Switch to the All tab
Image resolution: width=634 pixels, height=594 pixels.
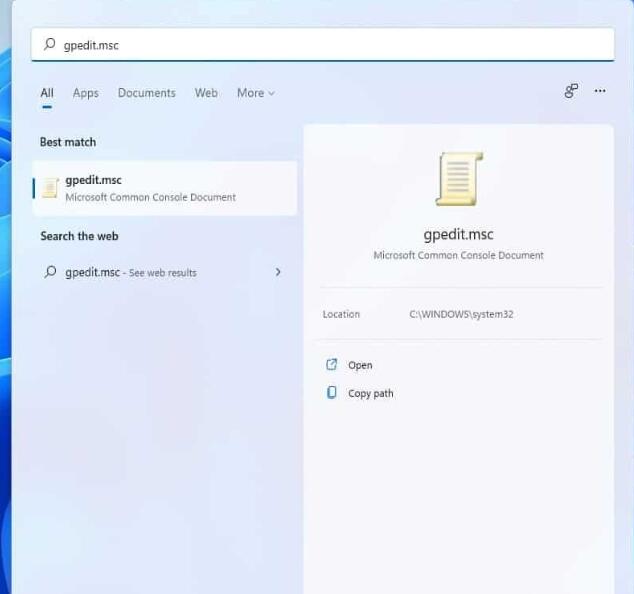[x=47, y=93]
